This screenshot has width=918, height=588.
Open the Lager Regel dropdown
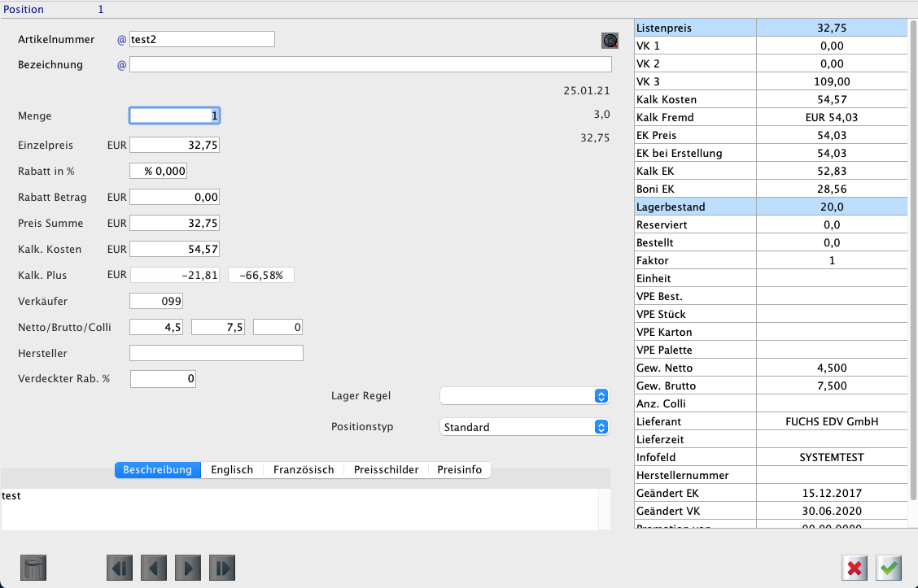(524, 396)
